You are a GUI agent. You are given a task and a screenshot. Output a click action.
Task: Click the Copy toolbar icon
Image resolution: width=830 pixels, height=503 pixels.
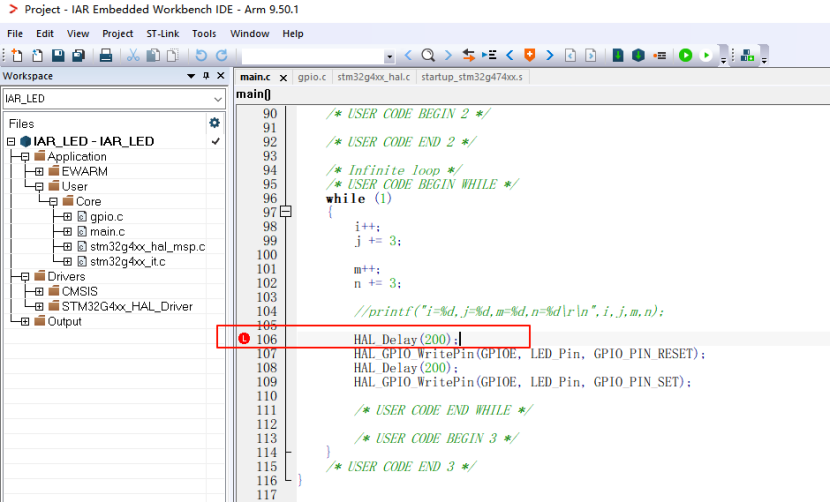[x=153, y=55]
